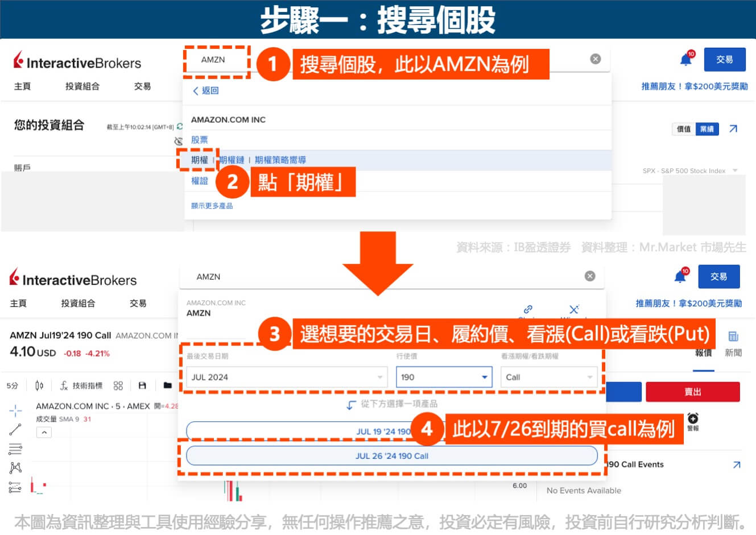Select 股票 for Amazon
Screen dimensions: 756x535
[x=200, y=139]
